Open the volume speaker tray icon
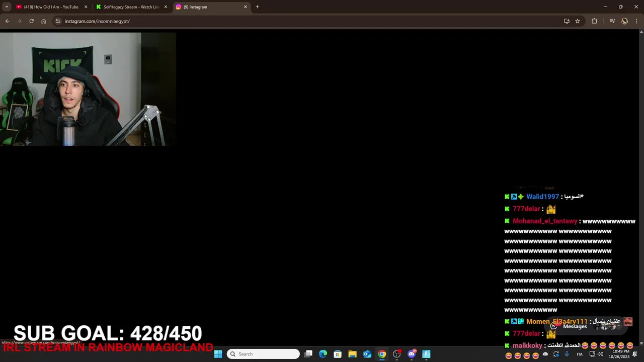 600,354
